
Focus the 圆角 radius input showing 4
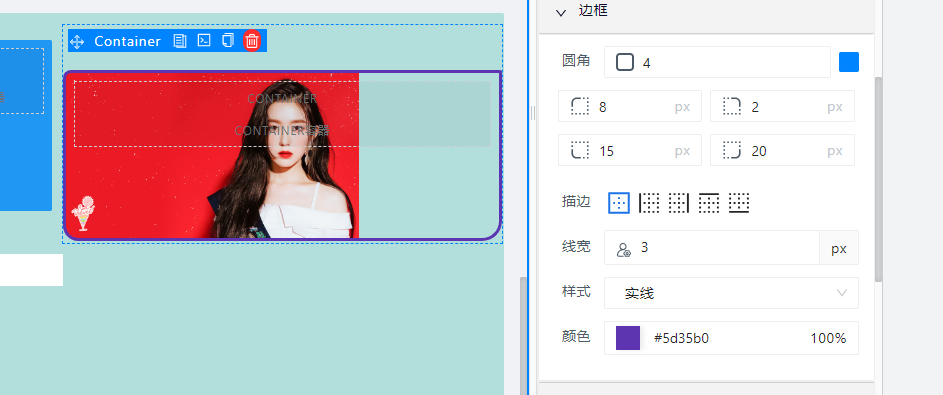tap(717, 62)
